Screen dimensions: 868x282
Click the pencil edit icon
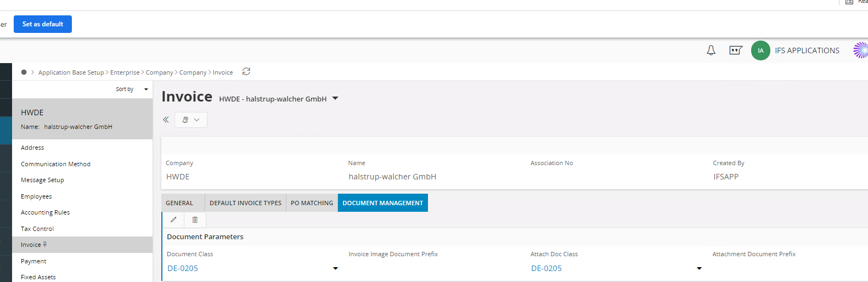[x=173, y=219]
